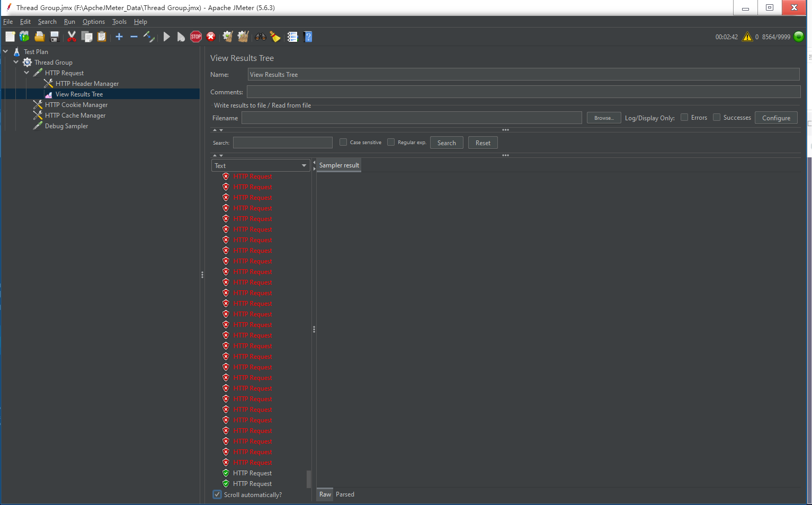
Task: Click the Reset search button
Action: [x=483, y=143]
